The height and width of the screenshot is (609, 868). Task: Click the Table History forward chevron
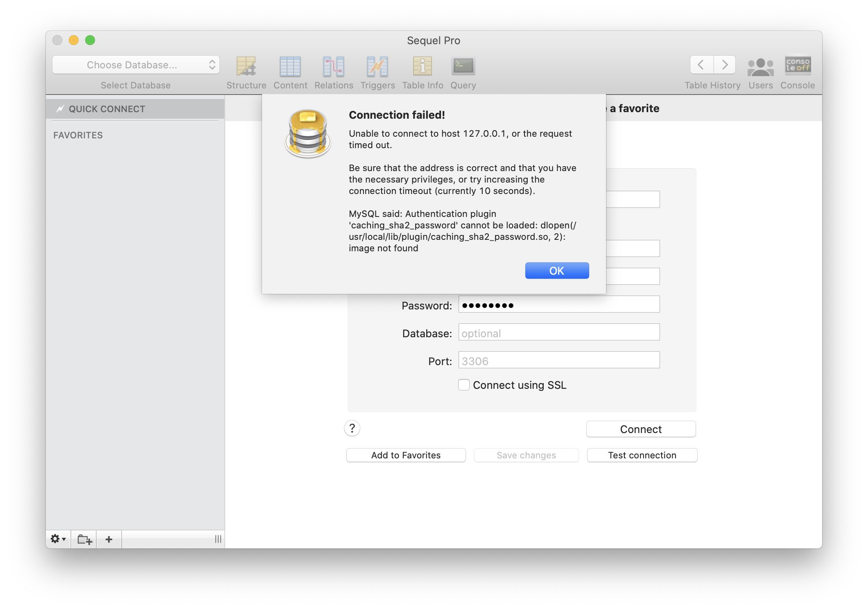pyautogui.click(x=724, y=65)
